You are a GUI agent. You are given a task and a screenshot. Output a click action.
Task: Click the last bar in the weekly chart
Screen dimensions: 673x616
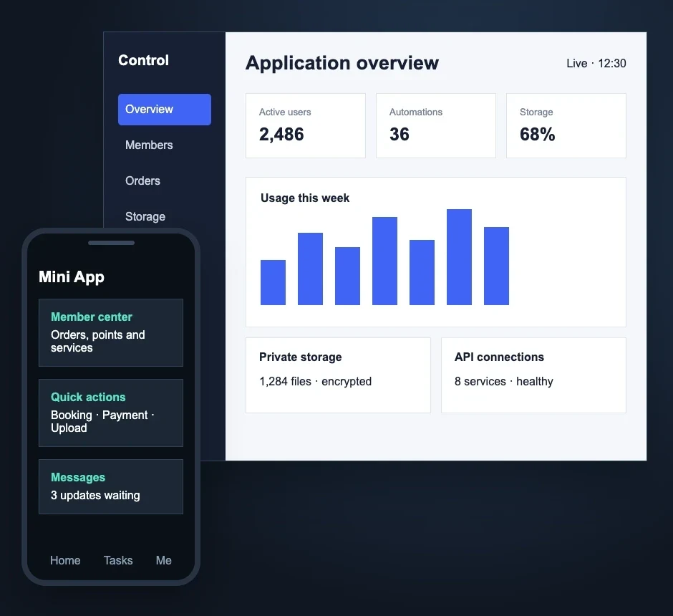(497, 266)
